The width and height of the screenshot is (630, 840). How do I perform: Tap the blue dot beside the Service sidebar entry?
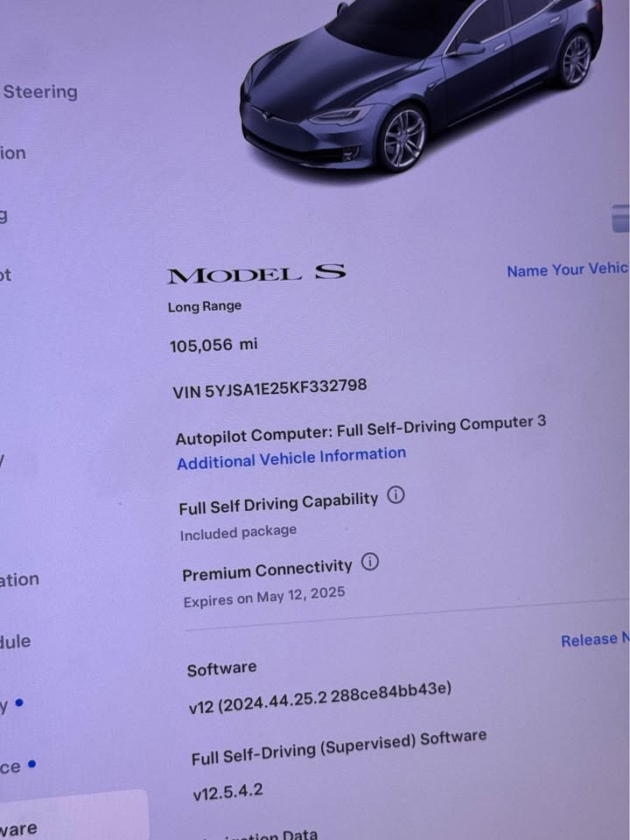coord(32,764)
